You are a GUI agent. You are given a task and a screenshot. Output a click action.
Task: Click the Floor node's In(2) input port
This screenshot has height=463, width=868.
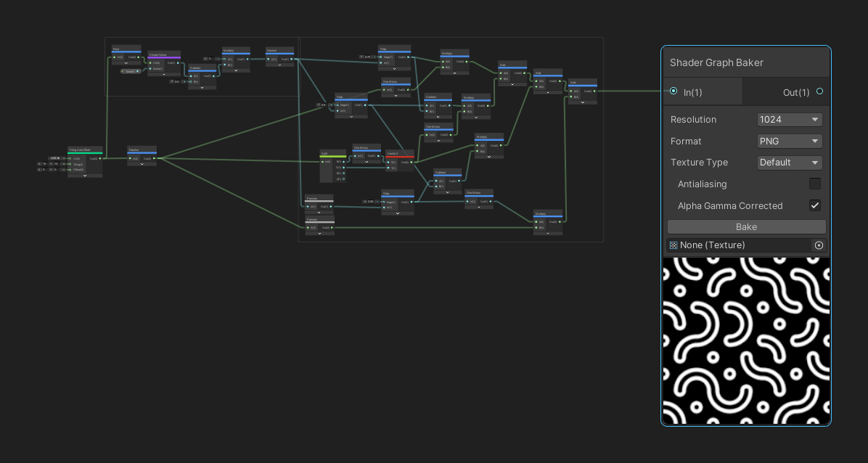click(x=115, y=57)
